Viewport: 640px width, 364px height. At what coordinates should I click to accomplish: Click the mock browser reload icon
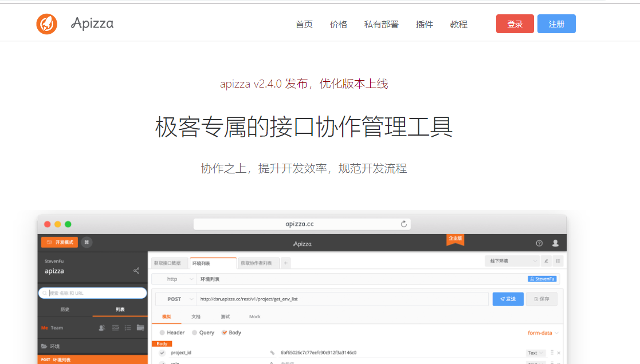click(x=404, y=224)
